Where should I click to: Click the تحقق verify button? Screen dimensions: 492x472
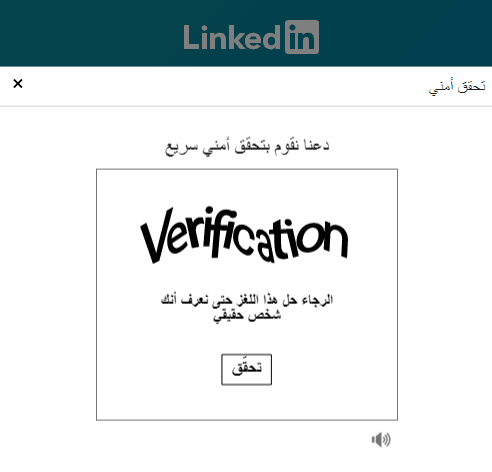247,369
